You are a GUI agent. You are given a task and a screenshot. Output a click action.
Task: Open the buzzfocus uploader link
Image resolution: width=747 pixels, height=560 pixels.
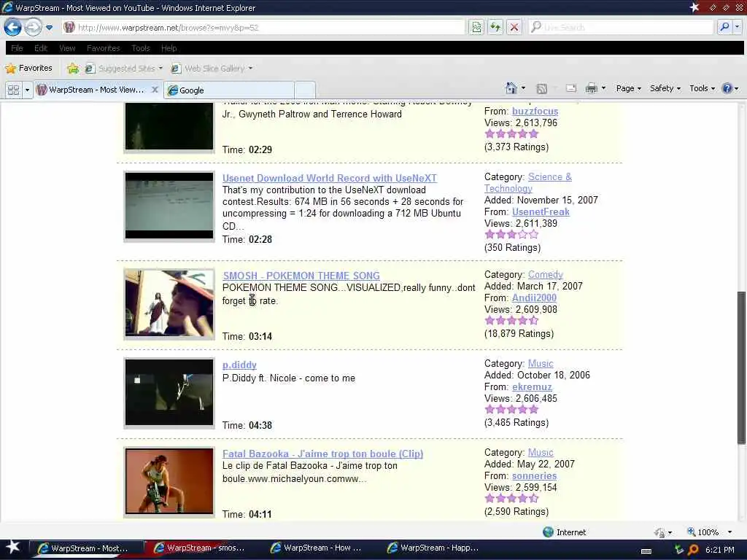point(535,112)
